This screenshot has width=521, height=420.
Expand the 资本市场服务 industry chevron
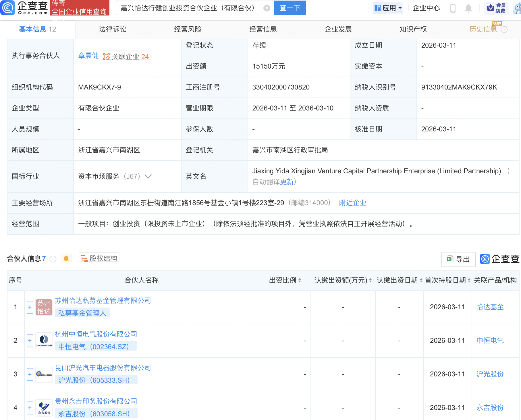coord(148,176)
